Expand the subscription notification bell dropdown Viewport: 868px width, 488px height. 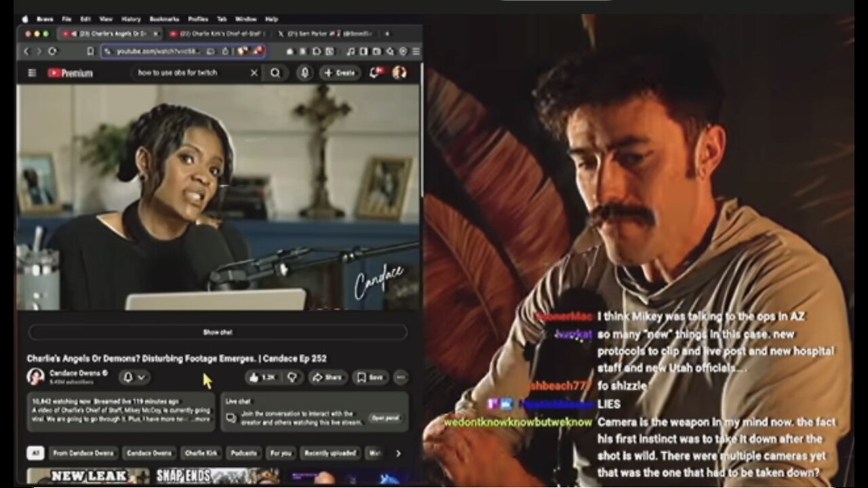134,378
